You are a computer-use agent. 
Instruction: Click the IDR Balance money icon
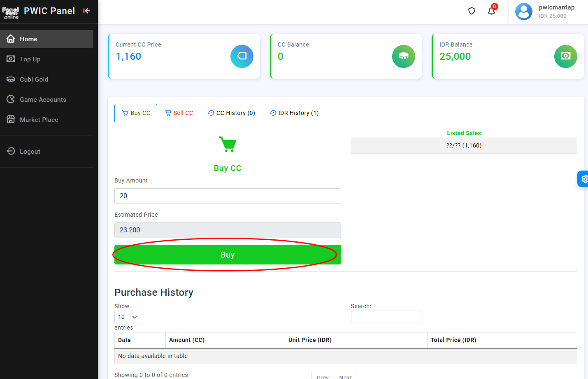click(565, 56)
